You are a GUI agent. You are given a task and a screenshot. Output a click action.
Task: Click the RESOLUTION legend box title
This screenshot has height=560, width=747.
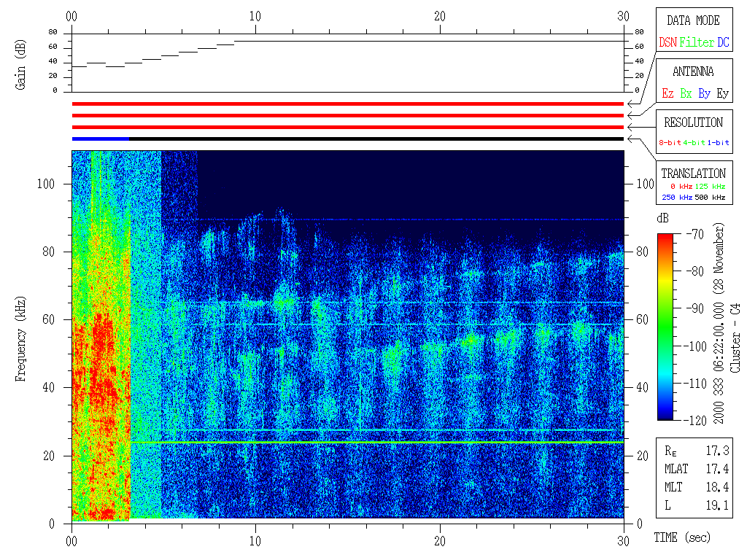click(693, 122)
